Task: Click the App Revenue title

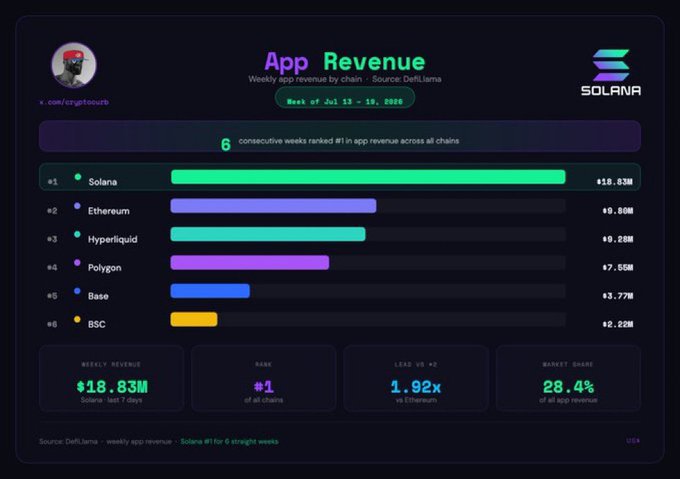Action: [345, 62]
